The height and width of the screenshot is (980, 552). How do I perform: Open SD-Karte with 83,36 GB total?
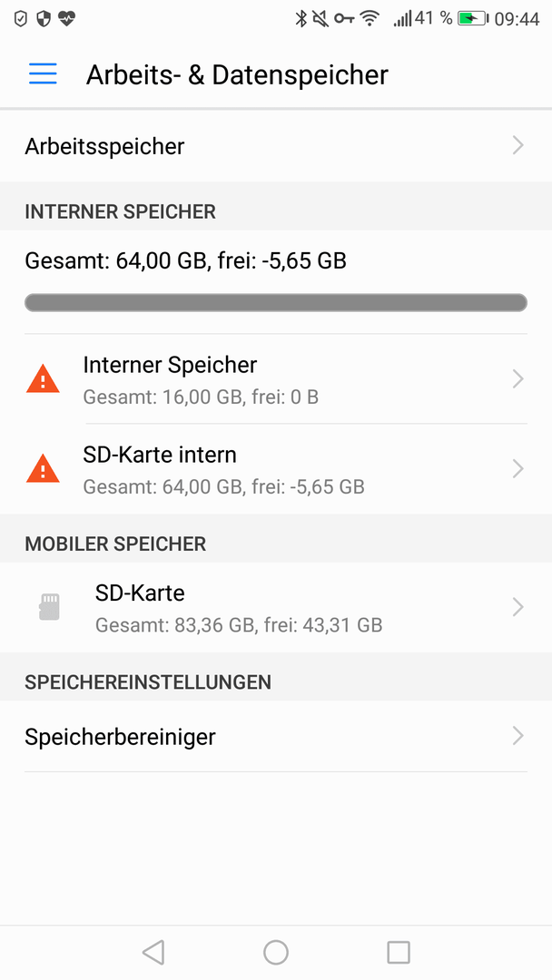coord(276,607)
